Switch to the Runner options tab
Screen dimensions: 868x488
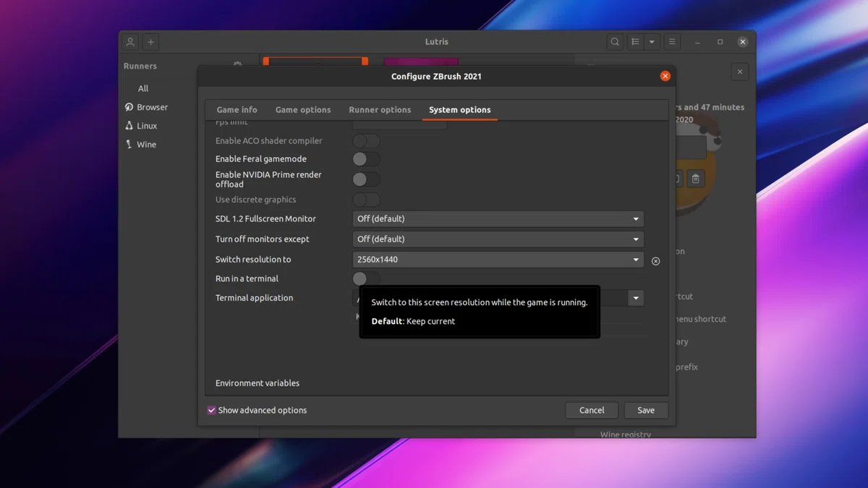click(380, 110)
